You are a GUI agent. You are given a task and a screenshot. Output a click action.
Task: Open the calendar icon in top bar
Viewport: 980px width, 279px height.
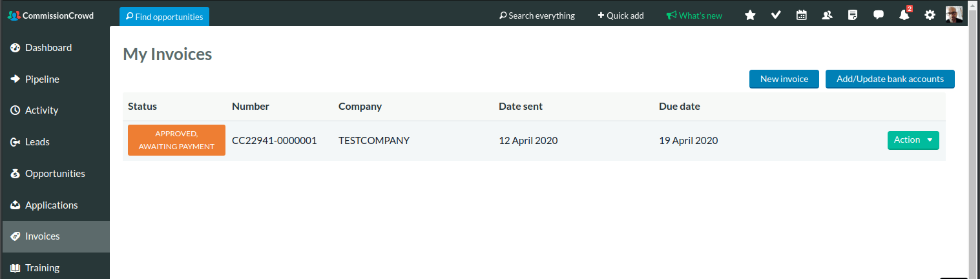802,15
